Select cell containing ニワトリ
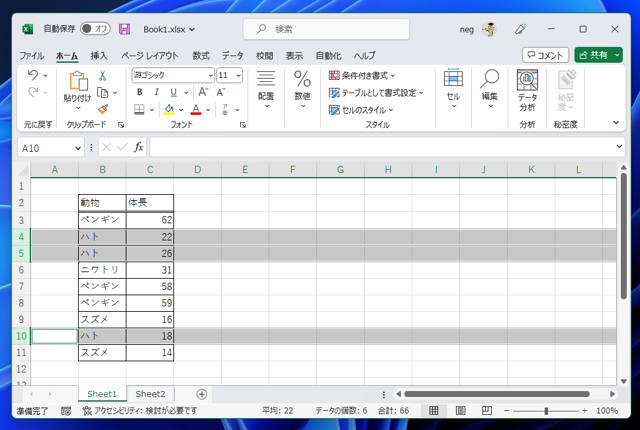 point(102,270)
